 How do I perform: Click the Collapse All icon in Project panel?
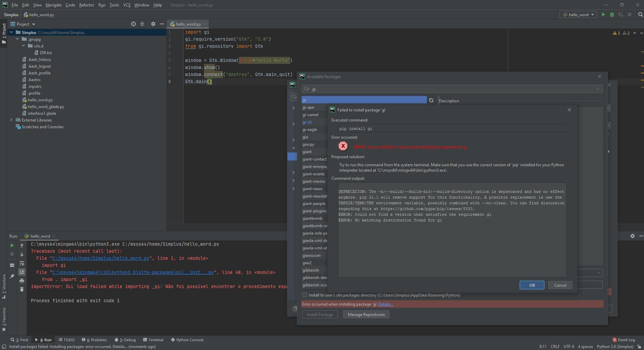[142, 24]
